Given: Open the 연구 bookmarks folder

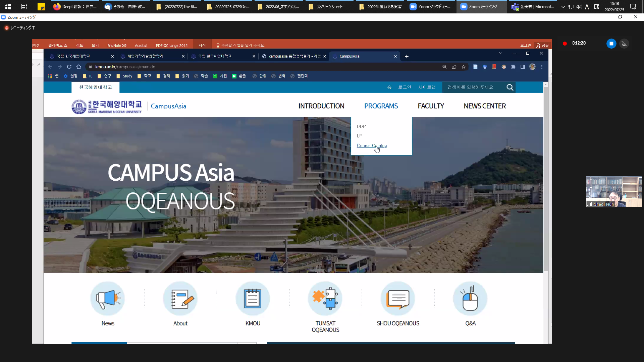Looking at the screenshot, I should 104,76.
